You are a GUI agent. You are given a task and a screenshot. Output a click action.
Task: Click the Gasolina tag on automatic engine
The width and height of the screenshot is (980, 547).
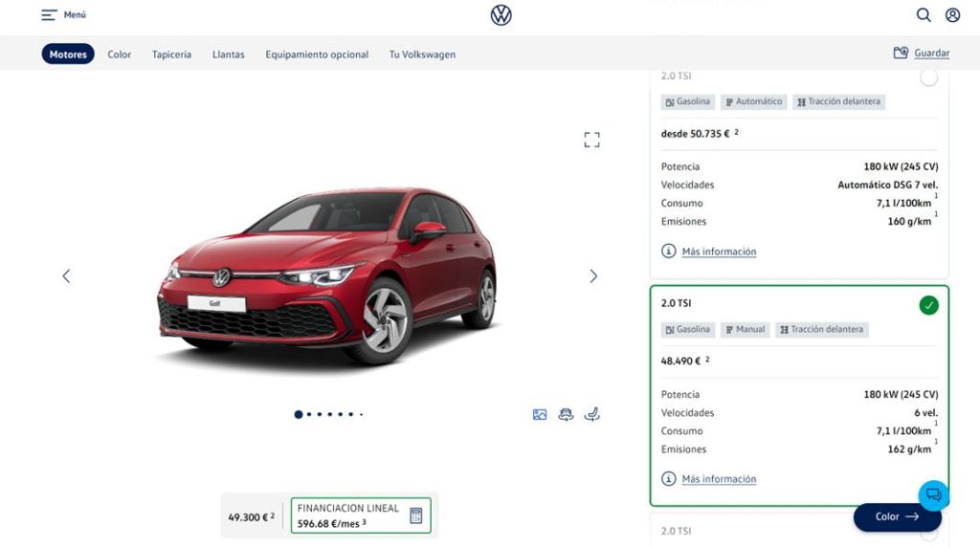(x=687, y=101)
